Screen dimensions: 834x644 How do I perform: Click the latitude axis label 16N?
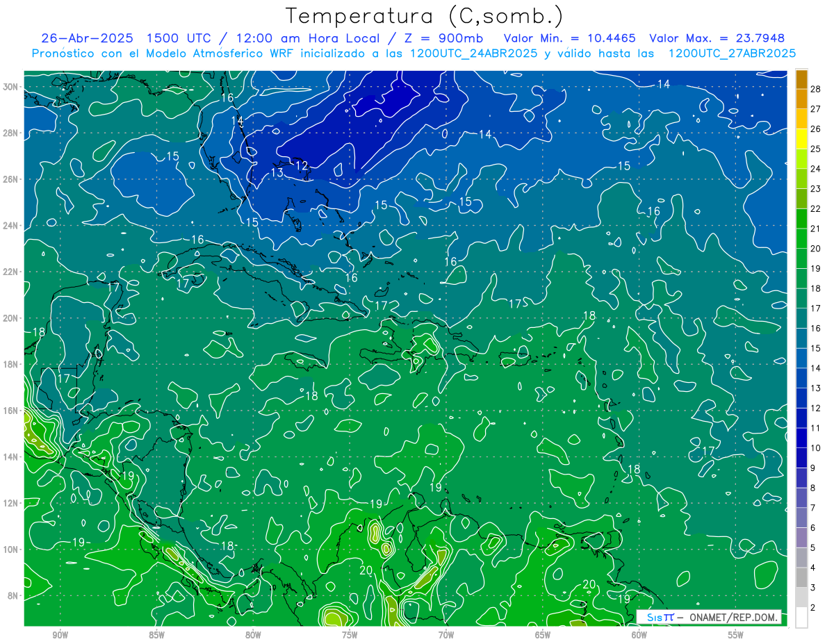tap(11, 411)
